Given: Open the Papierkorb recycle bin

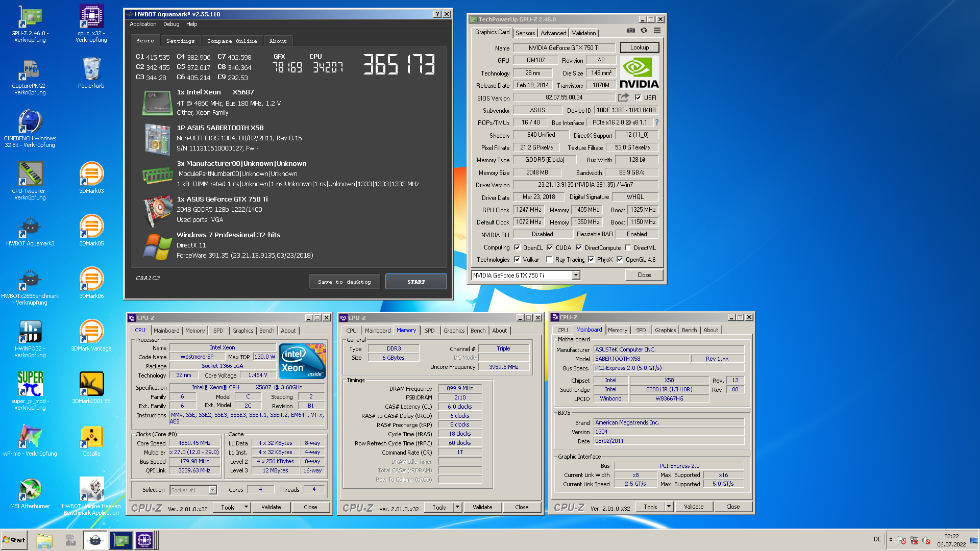Looking at the screenshot, I should pyautogui.click(x=91, y=73).
